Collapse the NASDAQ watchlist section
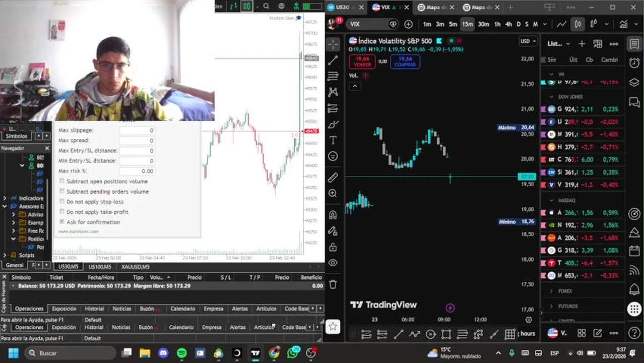This screenshot has width=644, height=363. point(551,200)
